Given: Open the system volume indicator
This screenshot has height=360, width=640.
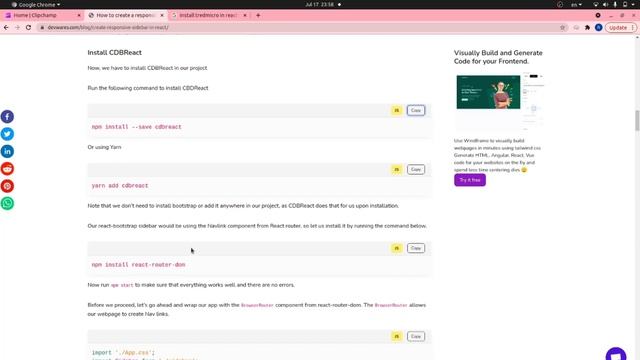Looking at the screenshot, I should pos(605,4).
